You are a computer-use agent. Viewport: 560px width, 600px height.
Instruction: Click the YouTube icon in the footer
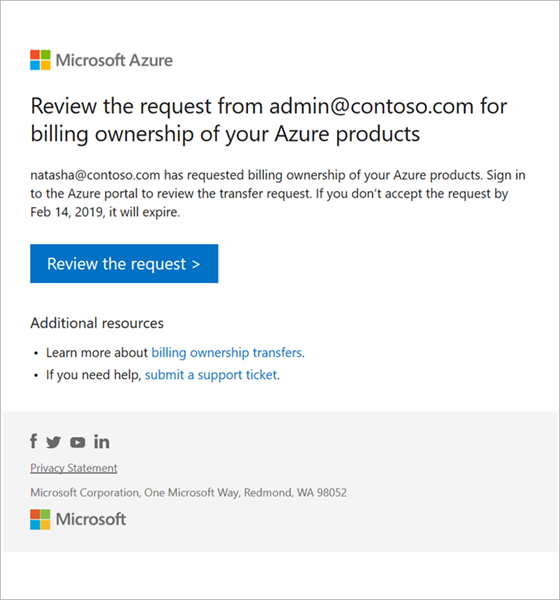pos(77,443)
